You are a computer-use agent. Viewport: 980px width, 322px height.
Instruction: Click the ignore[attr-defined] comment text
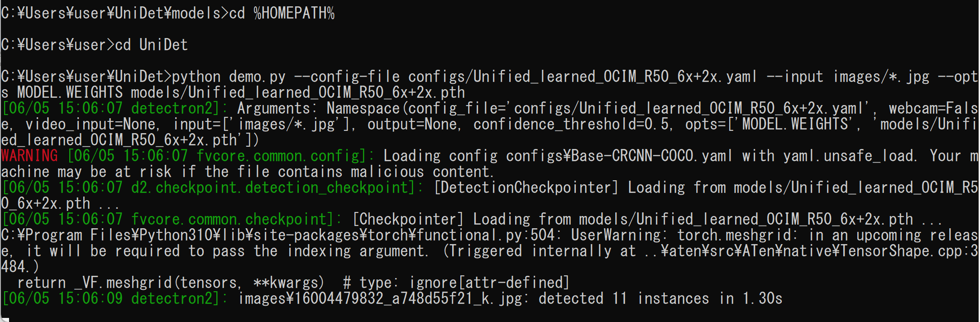(489, 283)
